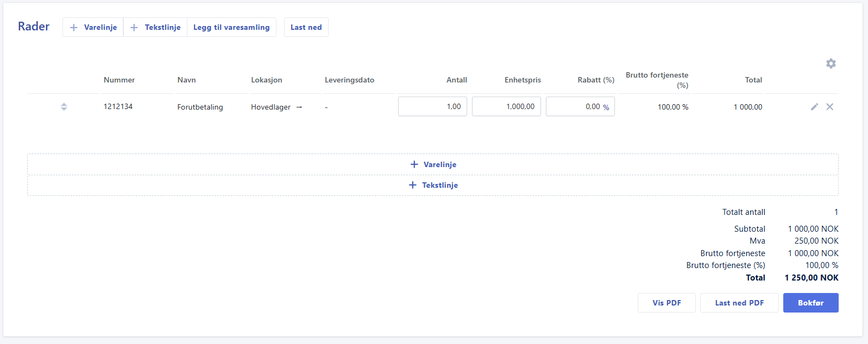Click plus icon in dashed Tekstlinje row
This screenshot has width=868, height=344.
(x=412, y=185)
